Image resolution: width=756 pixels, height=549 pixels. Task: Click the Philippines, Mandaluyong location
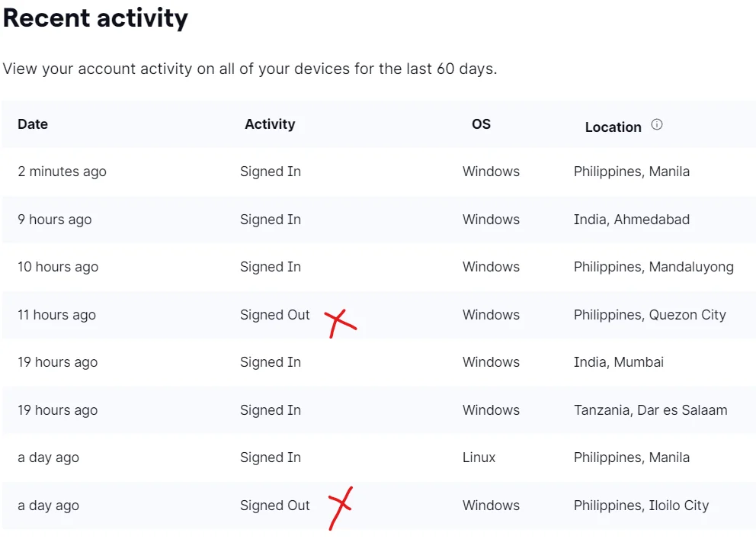[654, 268]
